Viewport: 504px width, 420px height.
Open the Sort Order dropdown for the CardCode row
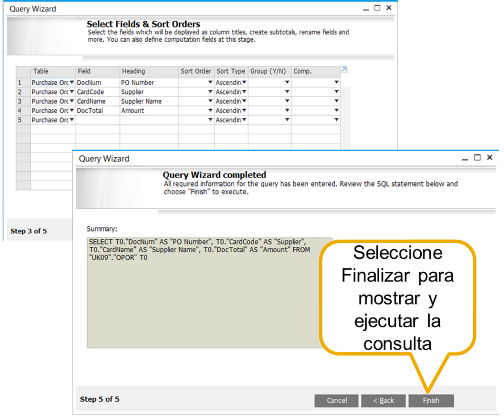(210, 92)
